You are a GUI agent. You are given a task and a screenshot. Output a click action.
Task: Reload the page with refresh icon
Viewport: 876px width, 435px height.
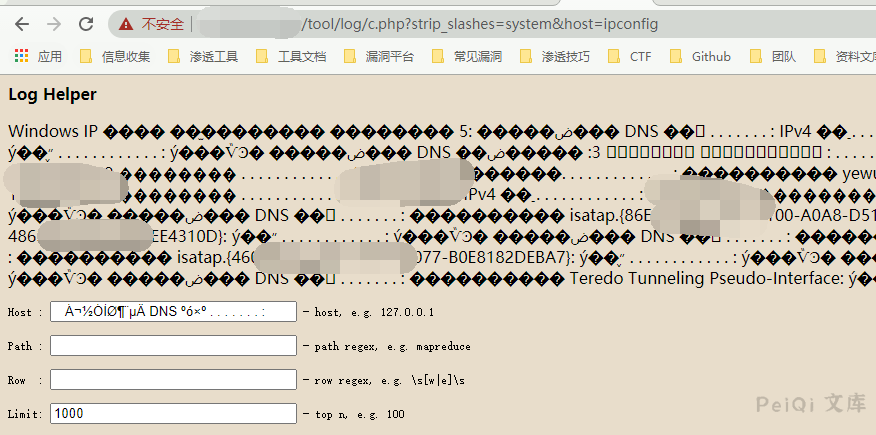point(86,24)
